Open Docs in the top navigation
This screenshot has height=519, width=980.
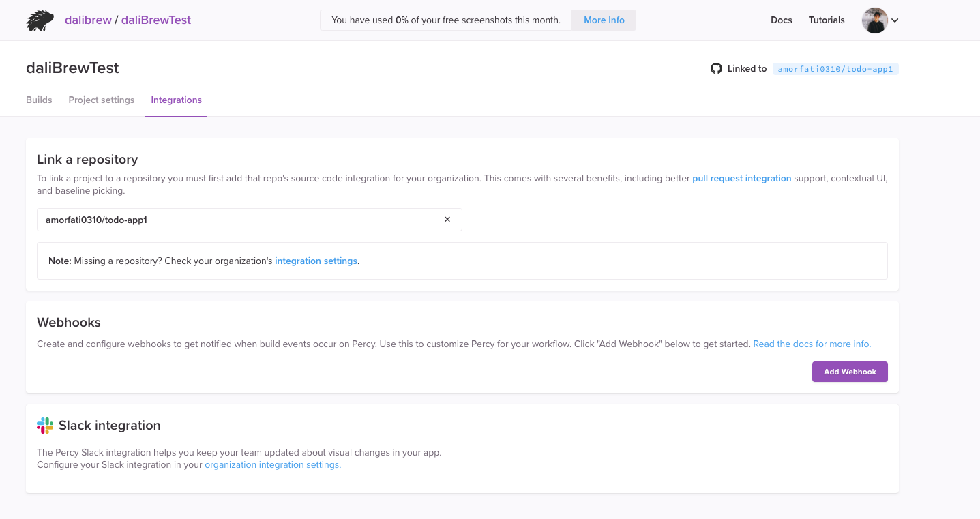click(782, 20)
